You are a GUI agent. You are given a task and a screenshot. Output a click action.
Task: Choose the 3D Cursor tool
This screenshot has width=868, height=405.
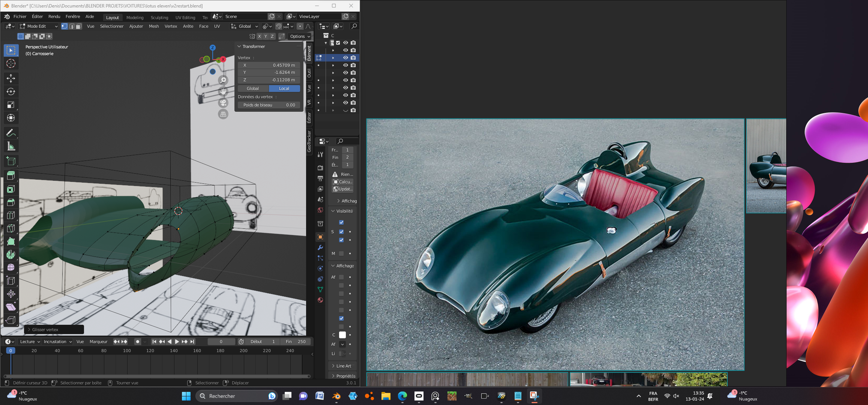coord(11,63)
